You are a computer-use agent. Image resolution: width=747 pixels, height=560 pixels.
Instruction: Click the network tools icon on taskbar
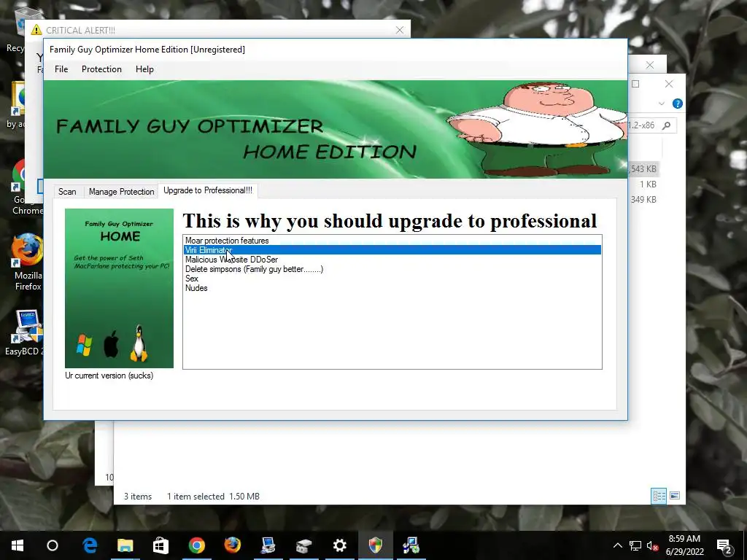[x=411, y=545]
